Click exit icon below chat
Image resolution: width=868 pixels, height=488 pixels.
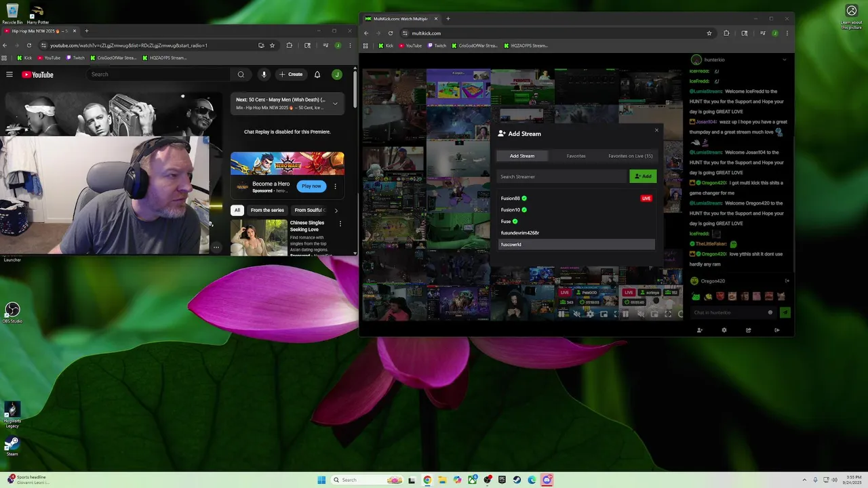[777, 330]
